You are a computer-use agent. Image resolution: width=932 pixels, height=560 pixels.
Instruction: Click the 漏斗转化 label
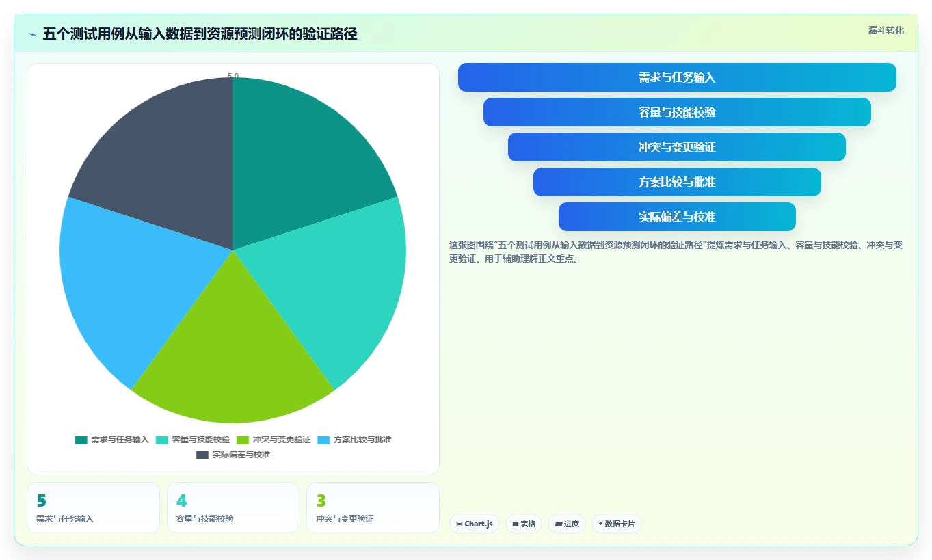886,31
